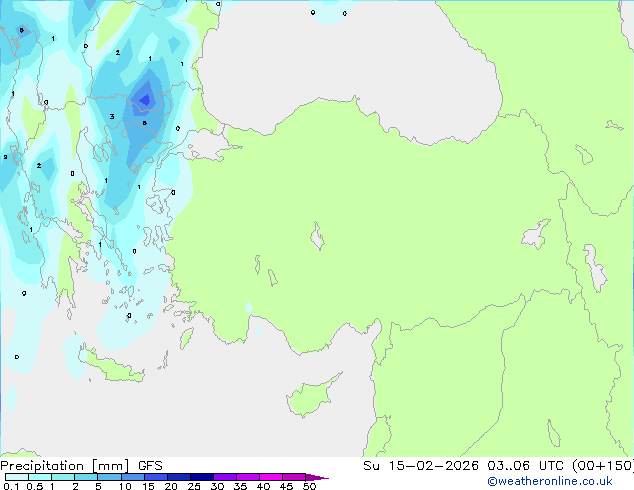
Task: Select the 35–40 mm legend swatch
Action: click(247, 477)
